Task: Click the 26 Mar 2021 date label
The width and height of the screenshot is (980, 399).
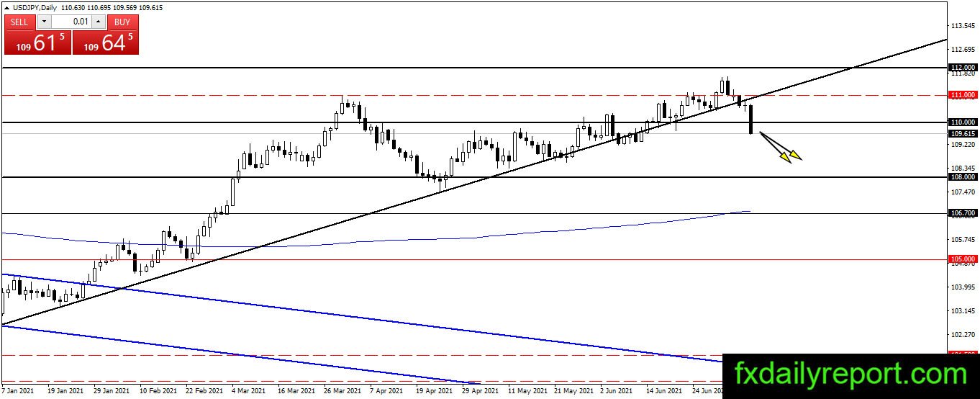Action: point(342,391)
